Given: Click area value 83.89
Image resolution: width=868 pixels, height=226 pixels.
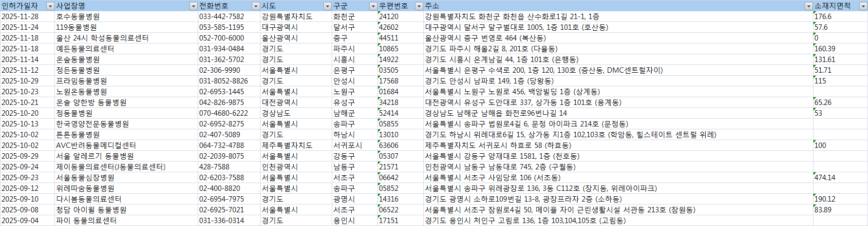Looking at the screenshot, I should (840, 210).
